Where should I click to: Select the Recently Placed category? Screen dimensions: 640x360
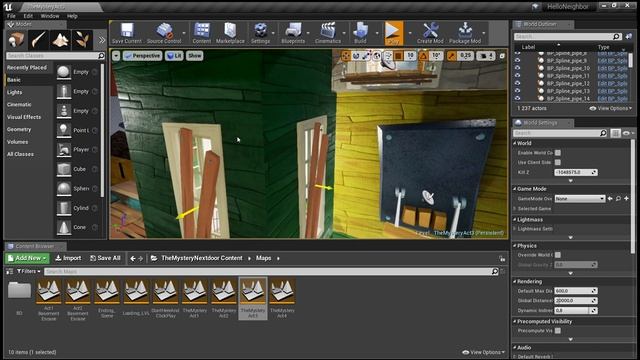[x=27, y=67]
